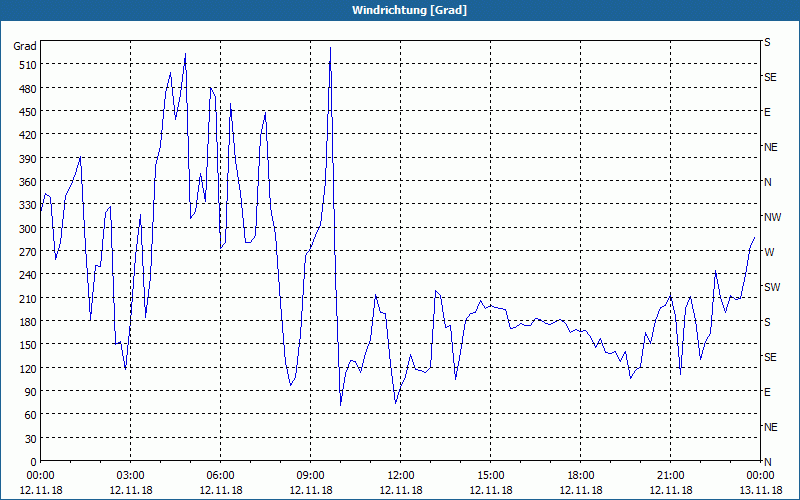
Task: Choose the "210" y-axis tick label
Action: [x=28, y=299]
